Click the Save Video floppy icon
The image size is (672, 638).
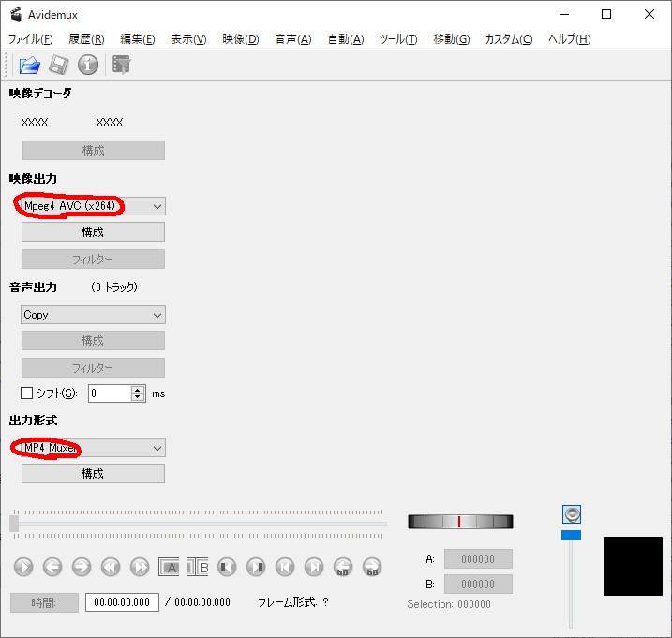tap(59, 65)
